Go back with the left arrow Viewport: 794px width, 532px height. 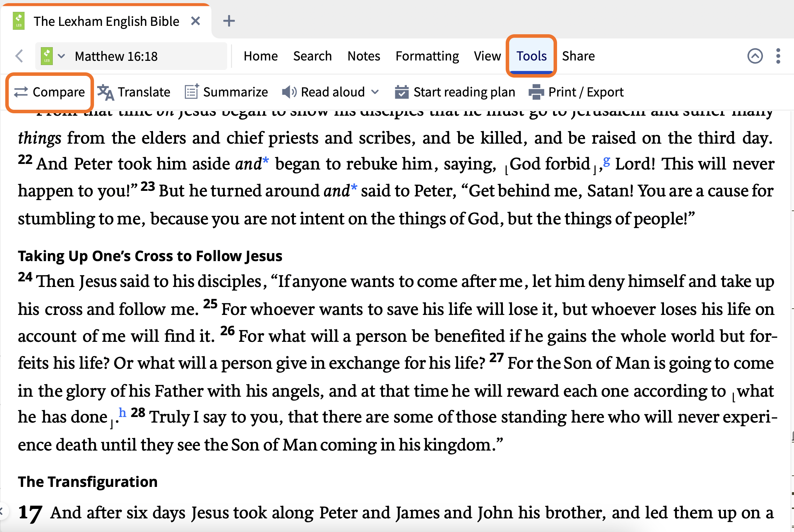coord(19,56)
